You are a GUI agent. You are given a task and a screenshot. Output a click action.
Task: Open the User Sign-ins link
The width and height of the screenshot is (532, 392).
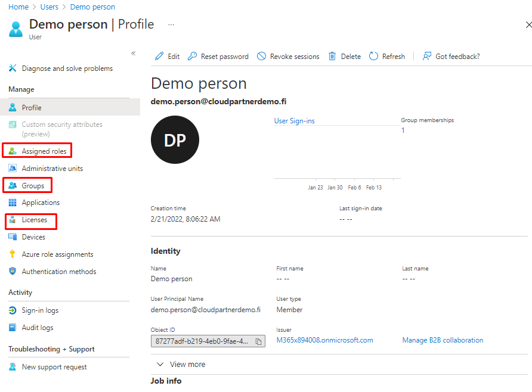point(294,120)
